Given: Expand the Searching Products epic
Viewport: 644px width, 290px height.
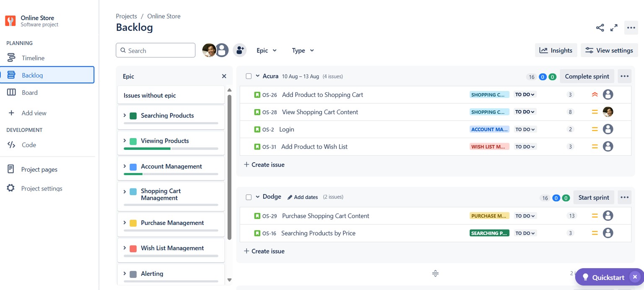Looking at the screenshot, I should tap(125, 115).
